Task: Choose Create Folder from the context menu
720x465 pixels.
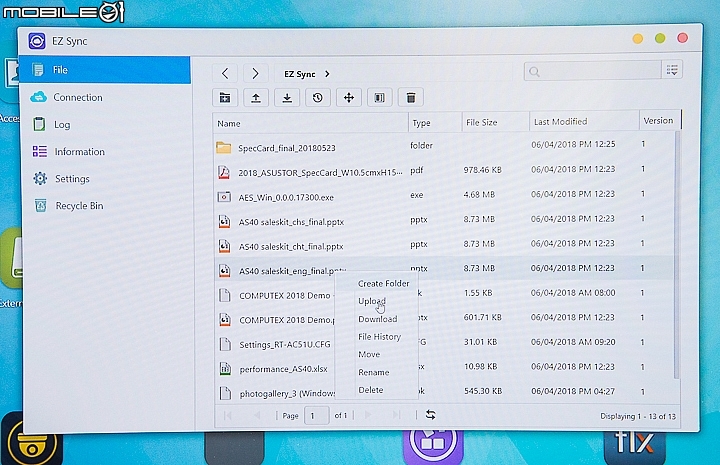Action: click(383, 284)
